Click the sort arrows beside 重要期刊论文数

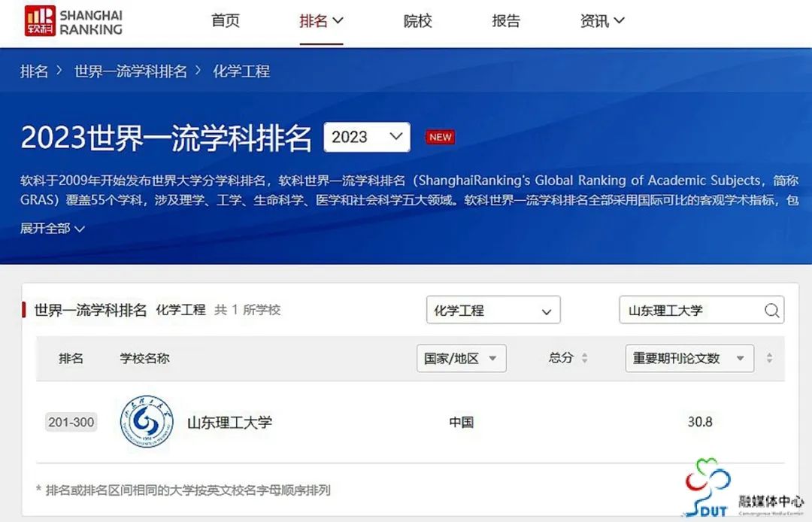pyautogui.click(x=769, y=358)
